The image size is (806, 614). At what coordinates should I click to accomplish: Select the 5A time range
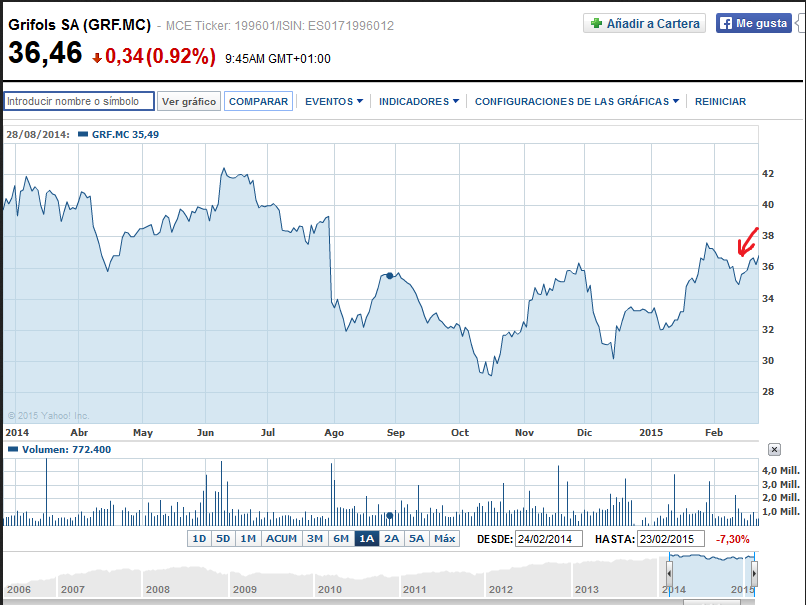(x=416, y=538)
